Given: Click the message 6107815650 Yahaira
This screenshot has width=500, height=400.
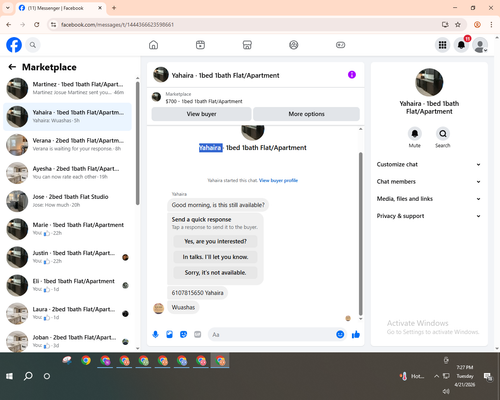Looking at the screenshot, I should [x=197, y=293].
